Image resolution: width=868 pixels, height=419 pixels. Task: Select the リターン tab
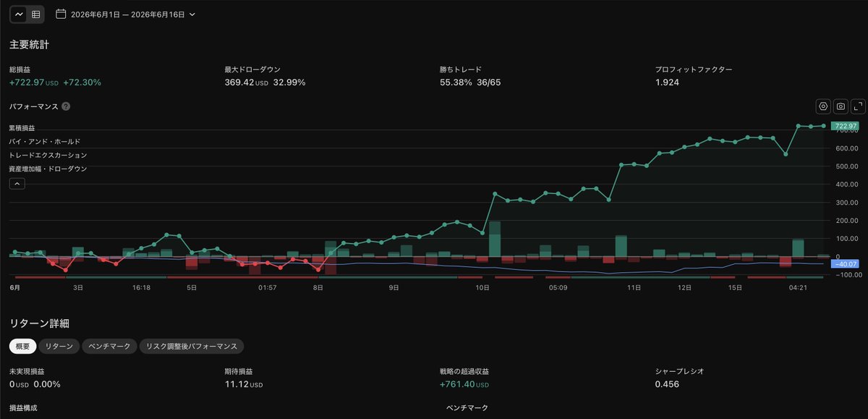pyautogui.click(x=59, y=347)
